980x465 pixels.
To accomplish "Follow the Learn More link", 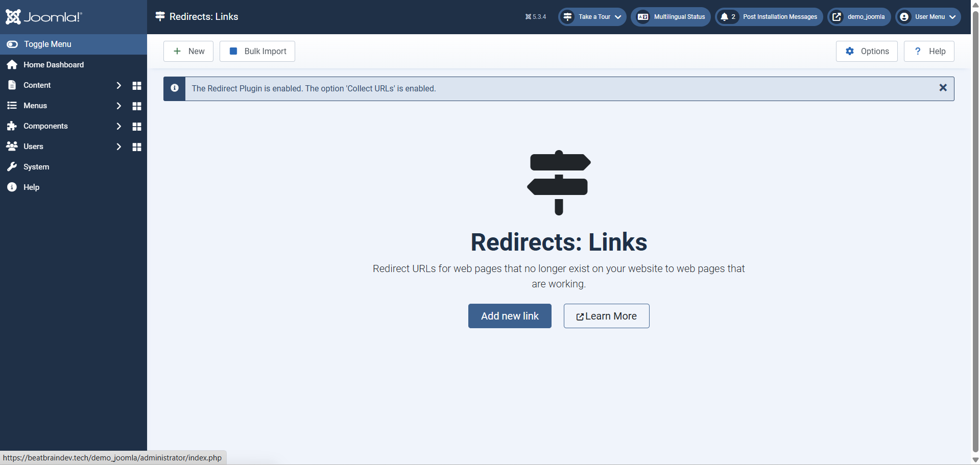I will [606, 316].
